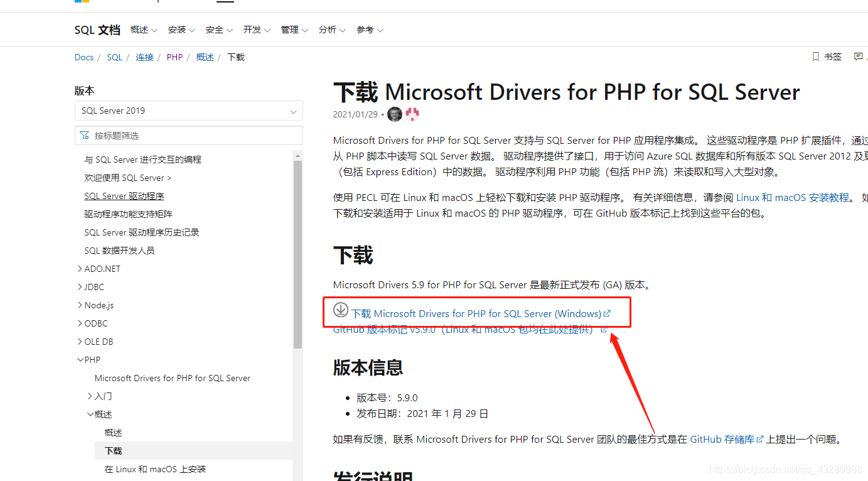Click the 版本信息 heading

(x=368, y=367)
